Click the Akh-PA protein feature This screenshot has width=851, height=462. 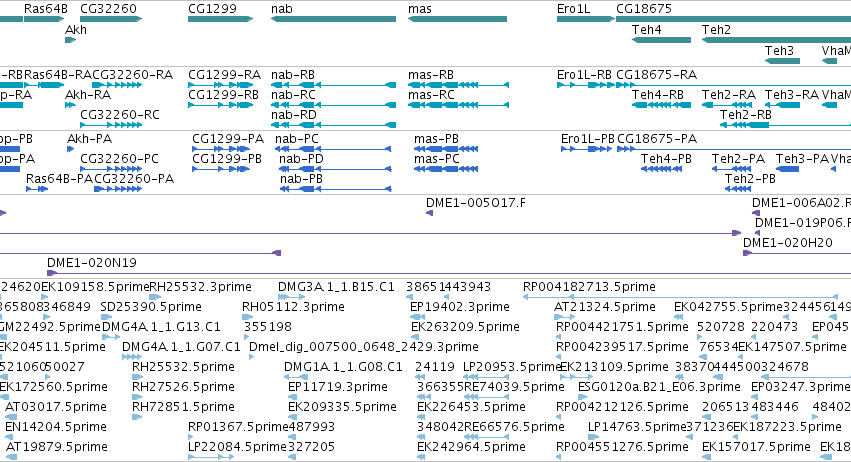click(71, 149)
